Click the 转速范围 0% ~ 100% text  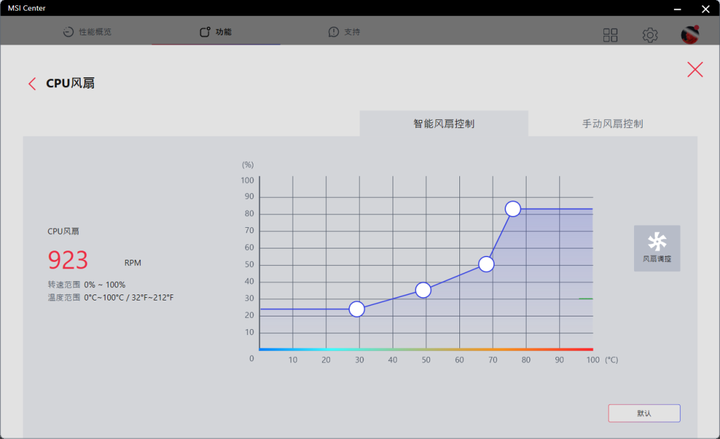pos(86,285)
